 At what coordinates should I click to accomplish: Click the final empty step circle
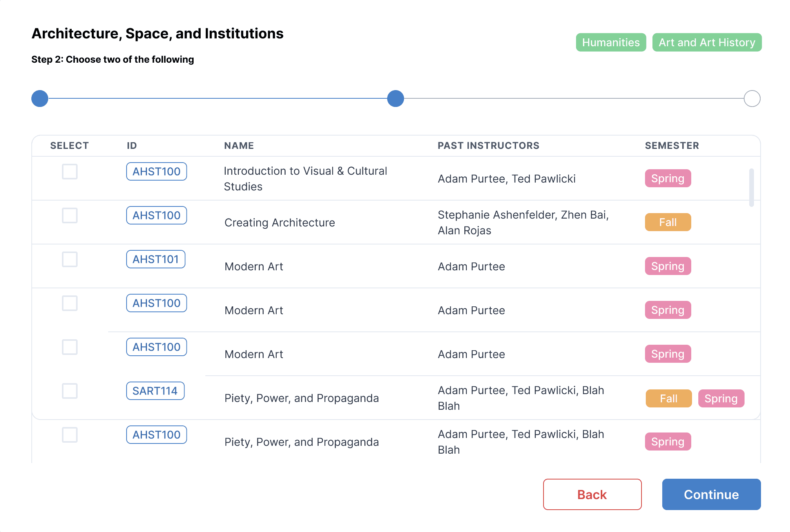click(x=752, y=98)
